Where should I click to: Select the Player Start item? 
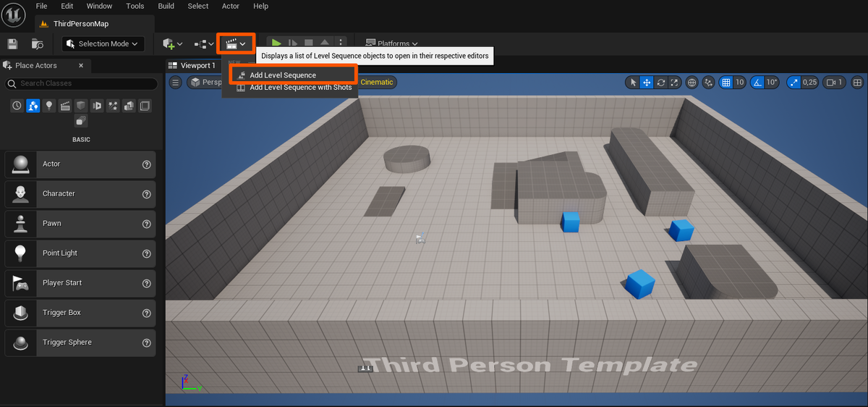pyautogui.click(x=80, y=283)
